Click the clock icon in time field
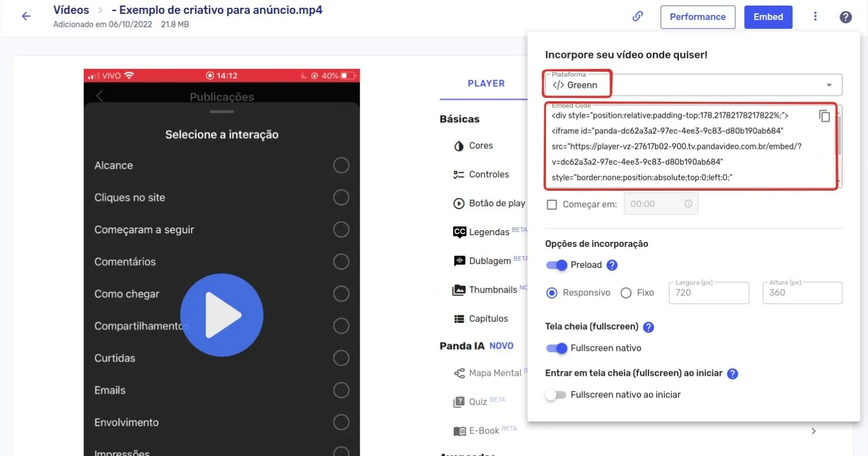868x456 pixels. pos(688,204)
